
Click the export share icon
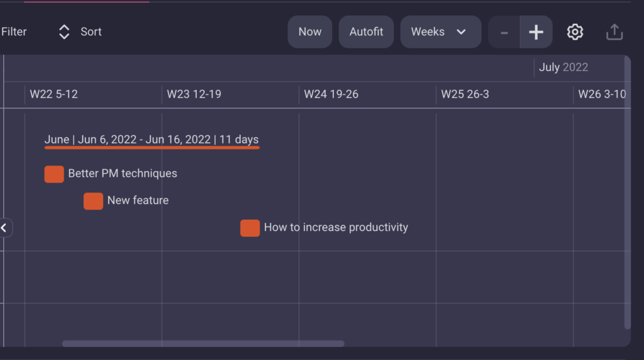(614, 31)
